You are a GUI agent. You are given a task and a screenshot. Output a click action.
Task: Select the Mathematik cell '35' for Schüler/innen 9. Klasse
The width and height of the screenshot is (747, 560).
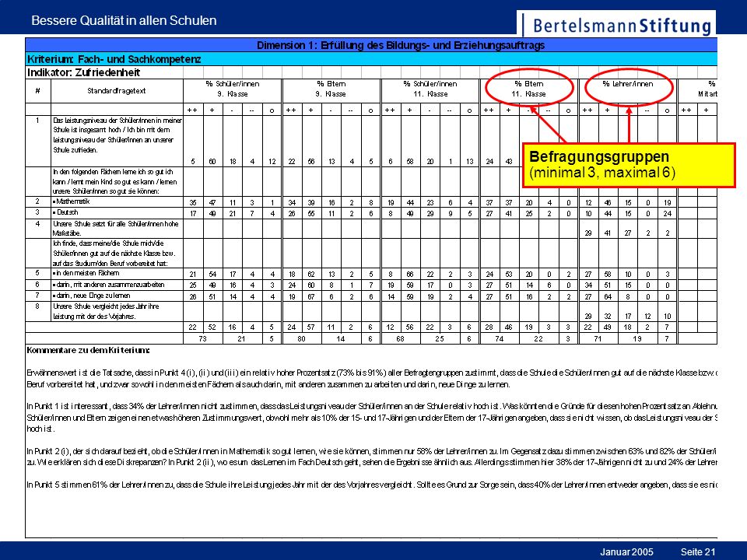pyautogui.click(x=193, y=202)
